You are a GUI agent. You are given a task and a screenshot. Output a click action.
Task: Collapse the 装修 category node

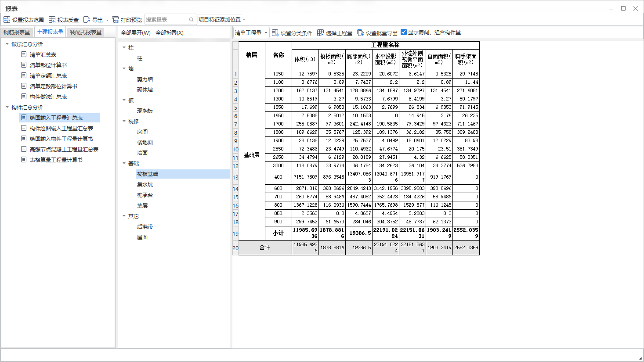tap(124, 121)
